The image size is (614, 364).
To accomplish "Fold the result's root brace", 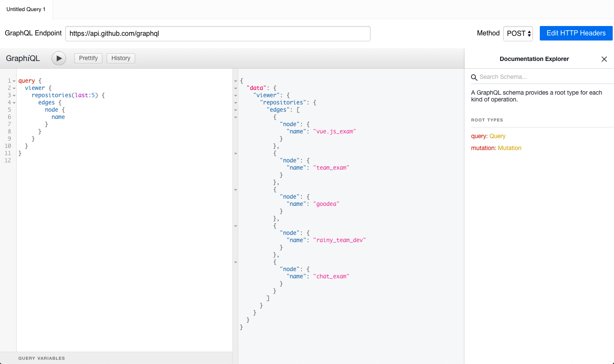I will pos(235,81).
